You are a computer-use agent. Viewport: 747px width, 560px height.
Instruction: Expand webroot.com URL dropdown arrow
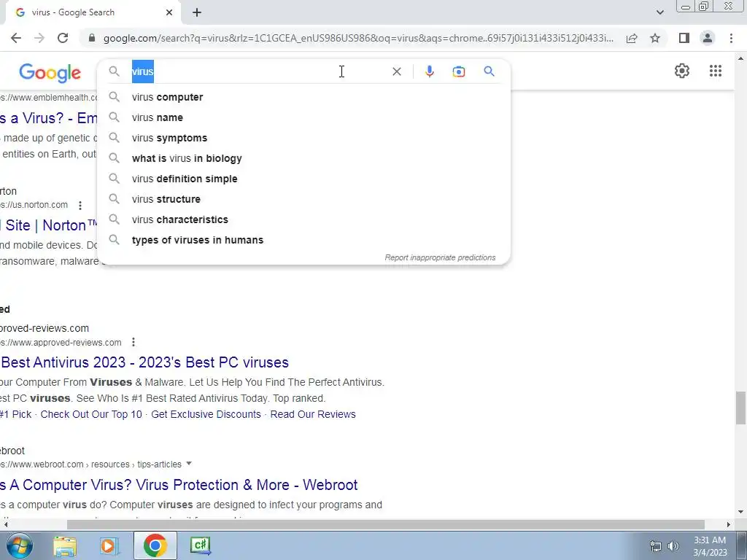pos(189,463)
